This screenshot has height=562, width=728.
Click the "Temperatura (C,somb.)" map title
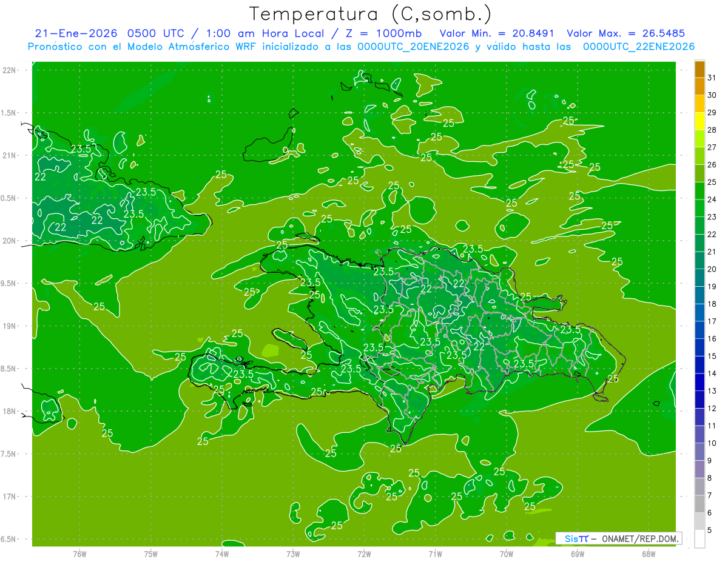(x=370, y=13)
